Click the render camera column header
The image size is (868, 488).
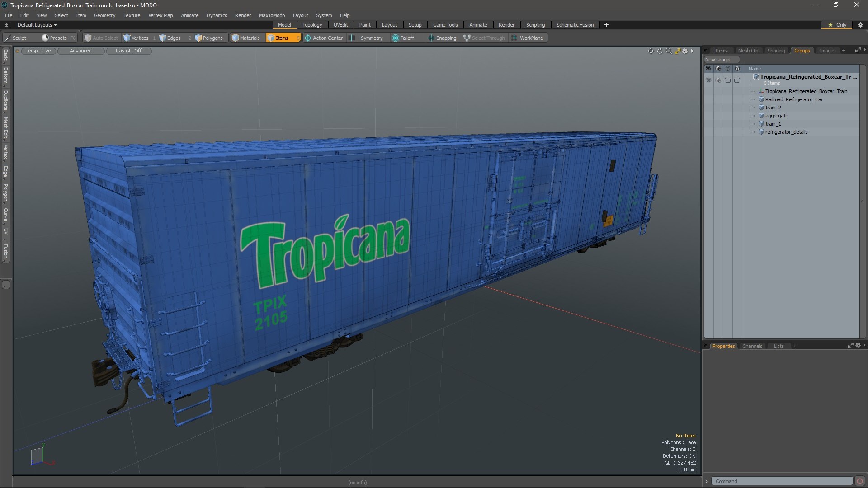718,69
